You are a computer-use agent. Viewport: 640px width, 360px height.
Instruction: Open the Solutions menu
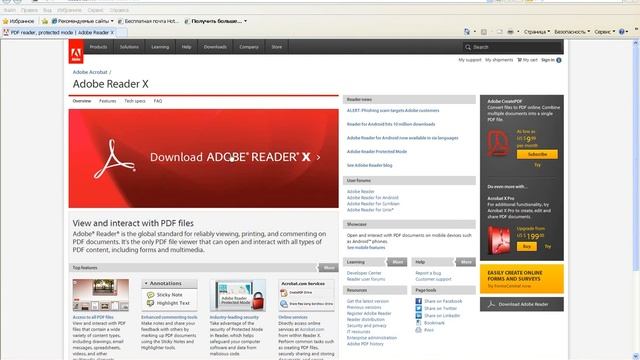[129, 47]
